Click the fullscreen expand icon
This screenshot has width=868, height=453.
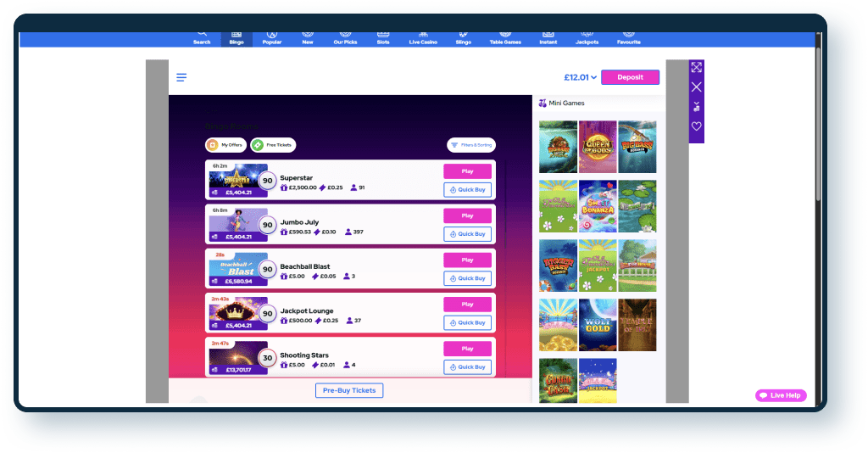(x=697, y=67)
